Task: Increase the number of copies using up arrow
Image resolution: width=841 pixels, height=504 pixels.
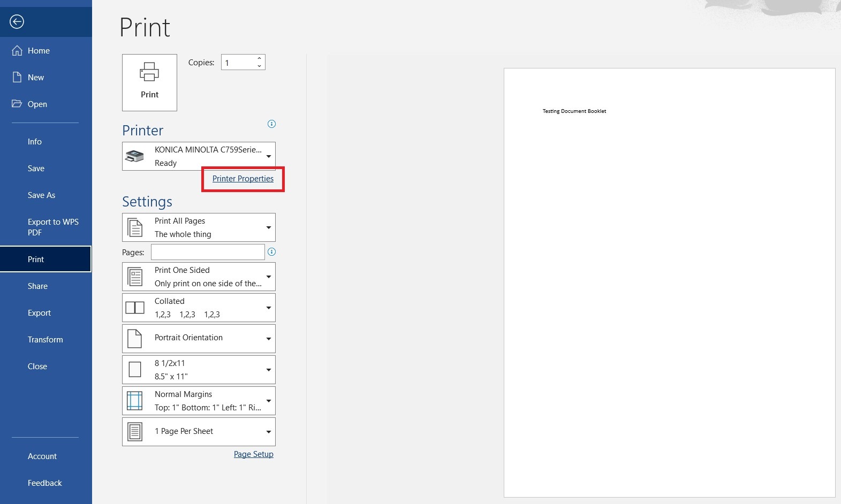Action: pyautogui.click(x=259, y=58)
